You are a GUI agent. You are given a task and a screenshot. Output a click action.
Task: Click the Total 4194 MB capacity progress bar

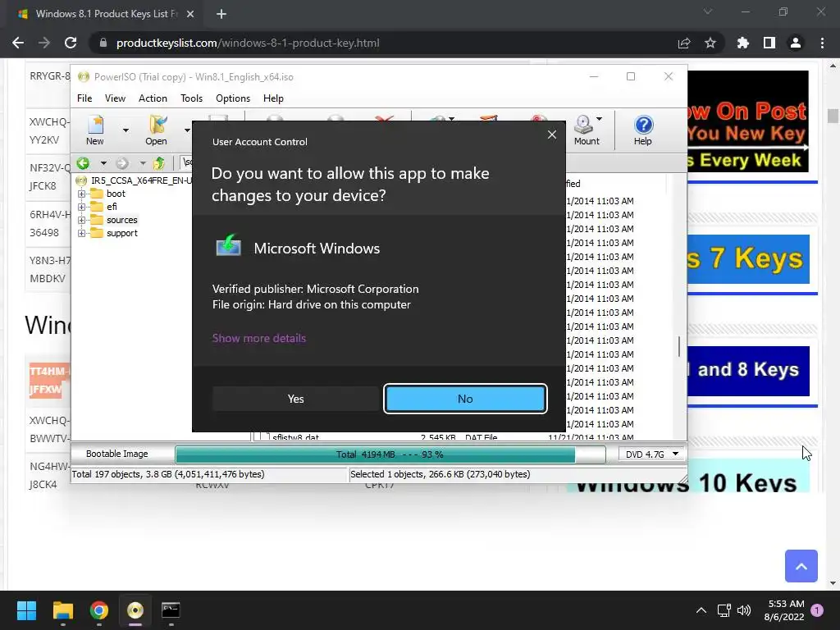click(x=390, y=454)
